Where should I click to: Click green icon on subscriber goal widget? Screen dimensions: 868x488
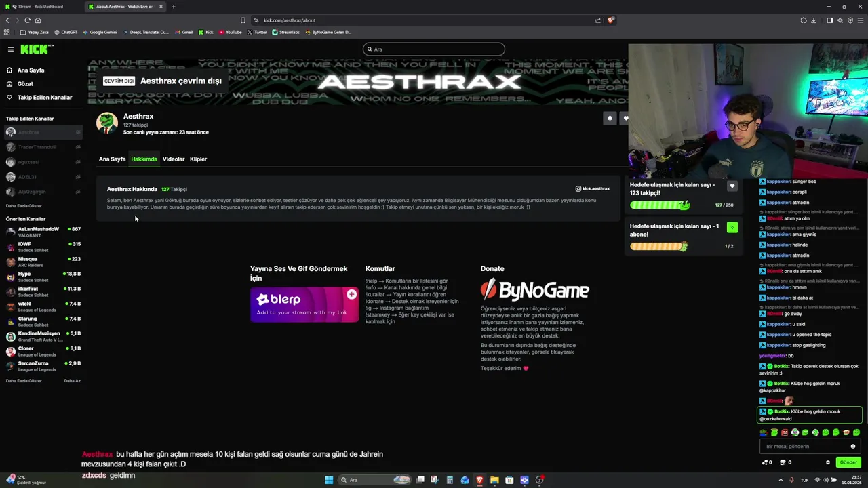coord(732,228)
